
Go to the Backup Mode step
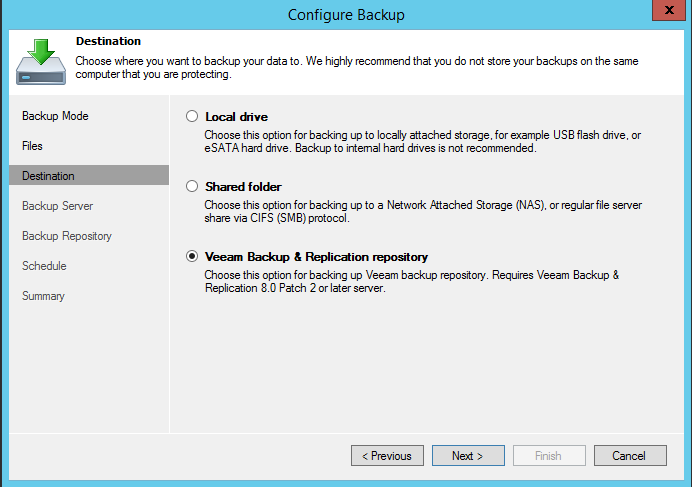55,116
